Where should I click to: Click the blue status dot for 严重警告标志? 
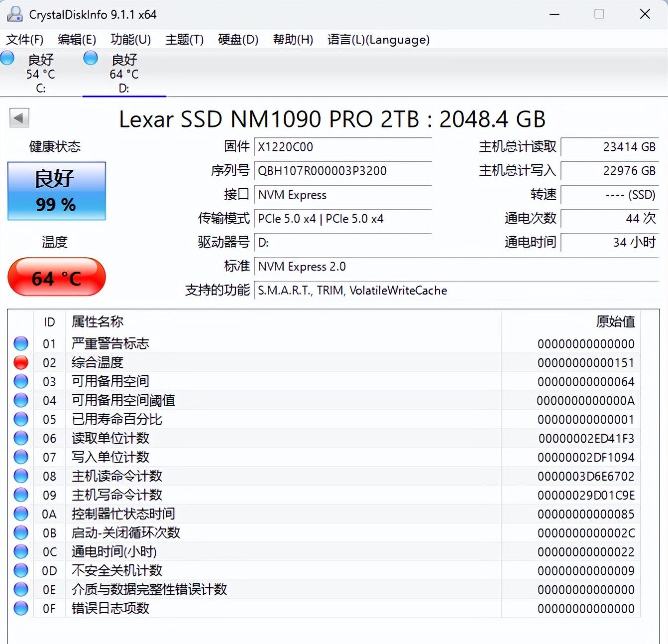[x=21, y=343]
